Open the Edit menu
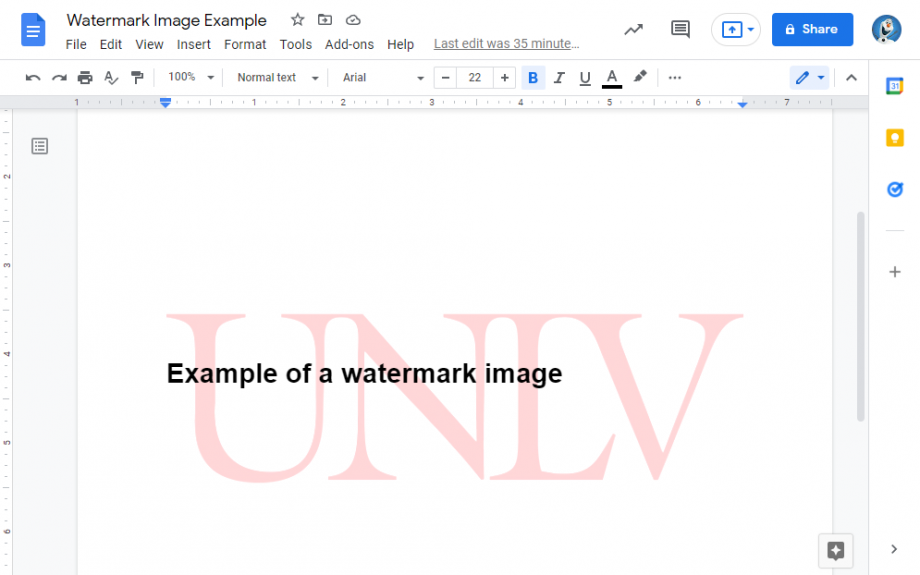The image size is (920, 575). click(110, 45)
